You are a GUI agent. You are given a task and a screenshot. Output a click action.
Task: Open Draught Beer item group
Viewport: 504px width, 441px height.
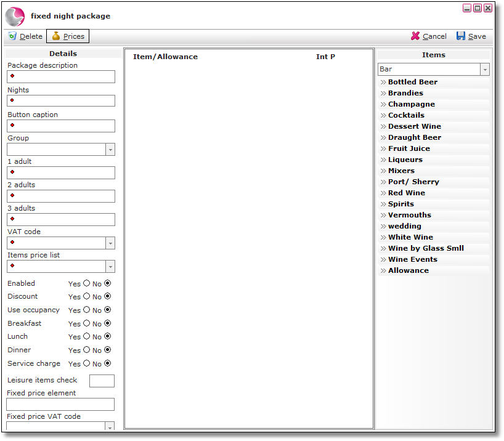[x=433, y=137]
